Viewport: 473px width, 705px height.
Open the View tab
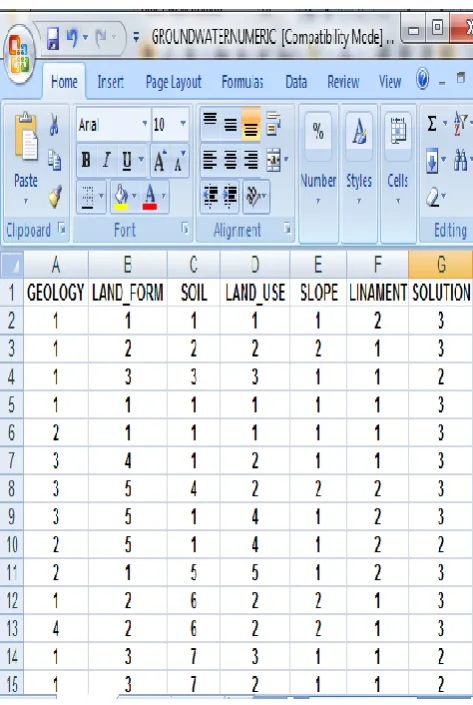coord(389,82)
